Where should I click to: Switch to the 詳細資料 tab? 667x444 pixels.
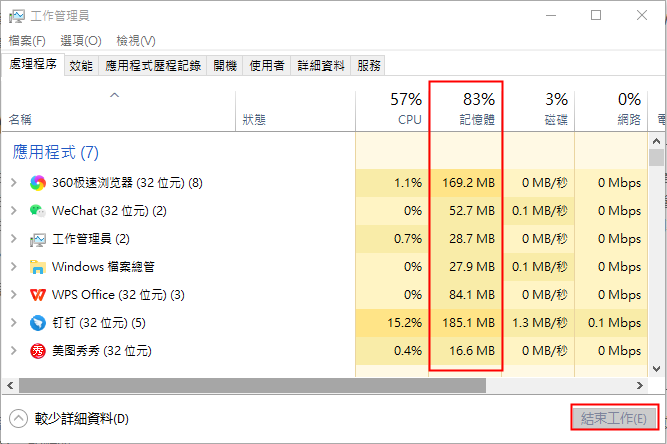[321, 65]
